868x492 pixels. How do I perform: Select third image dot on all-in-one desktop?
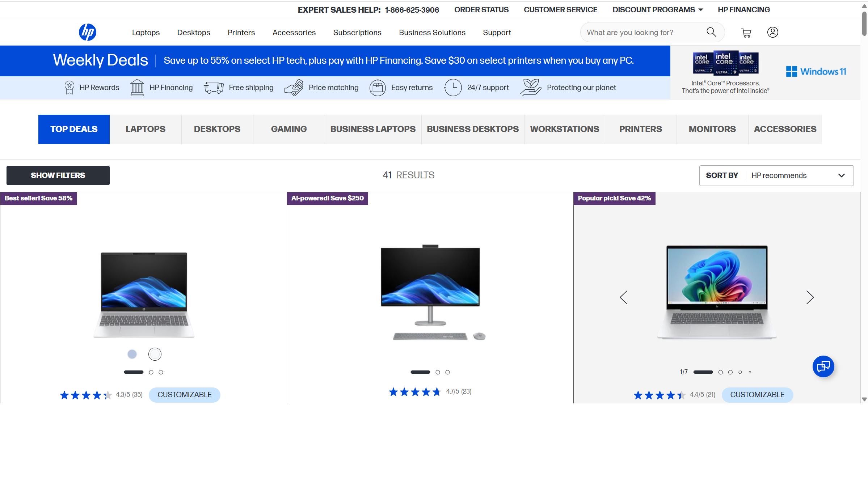point(448,372)
